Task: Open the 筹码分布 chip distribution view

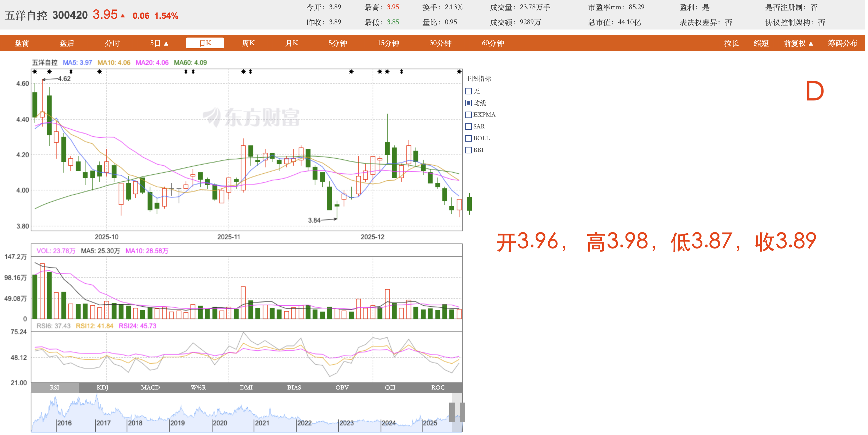Action: pyautogui.click(x=842, y=43)
